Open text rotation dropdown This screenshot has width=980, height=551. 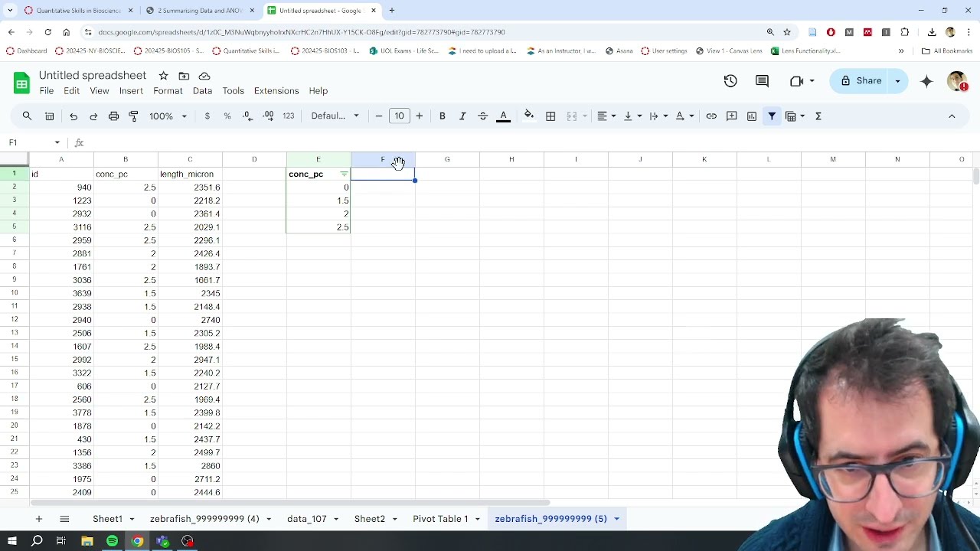684,116
